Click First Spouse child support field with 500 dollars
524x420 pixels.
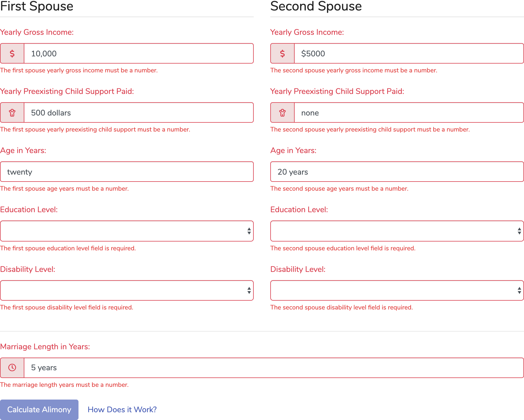pos(138,113)
